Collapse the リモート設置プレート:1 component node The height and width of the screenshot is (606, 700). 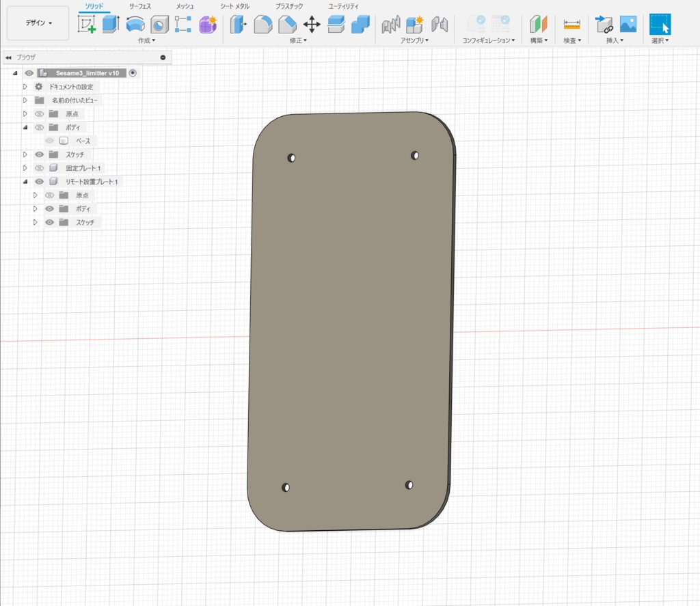coord(25,182)
